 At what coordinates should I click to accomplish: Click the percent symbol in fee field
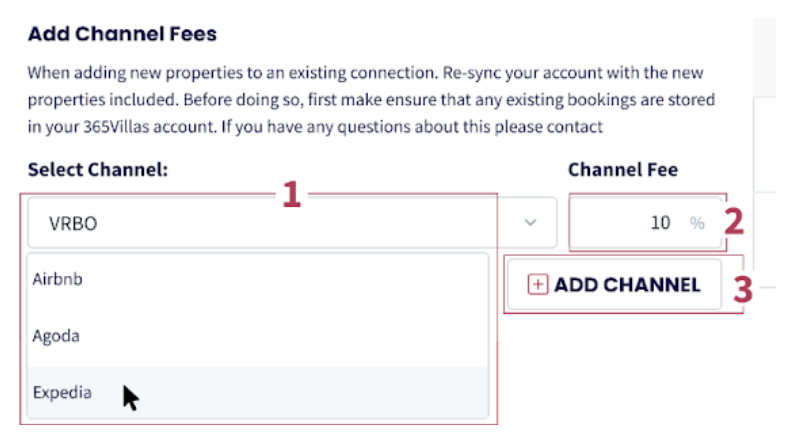point(696,223)
